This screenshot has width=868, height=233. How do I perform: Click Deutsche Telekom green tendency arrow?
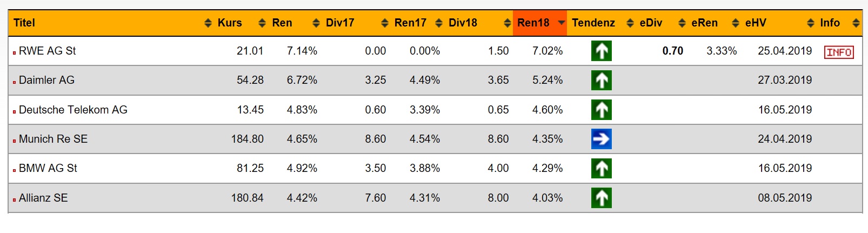601,110
